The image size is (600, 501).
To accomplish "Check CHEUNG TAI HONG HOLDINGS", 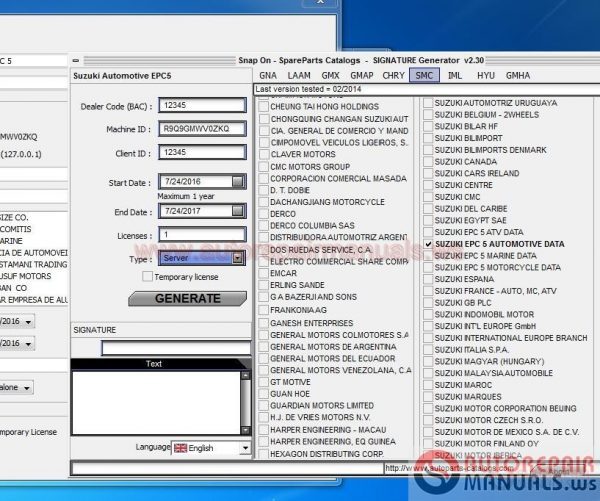I will point(264,106).
